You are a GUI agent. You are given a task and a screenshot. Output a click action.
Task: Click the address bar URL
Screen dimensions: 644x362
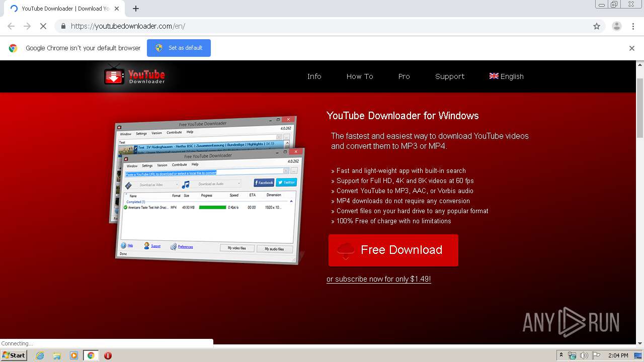click(128, 26)
